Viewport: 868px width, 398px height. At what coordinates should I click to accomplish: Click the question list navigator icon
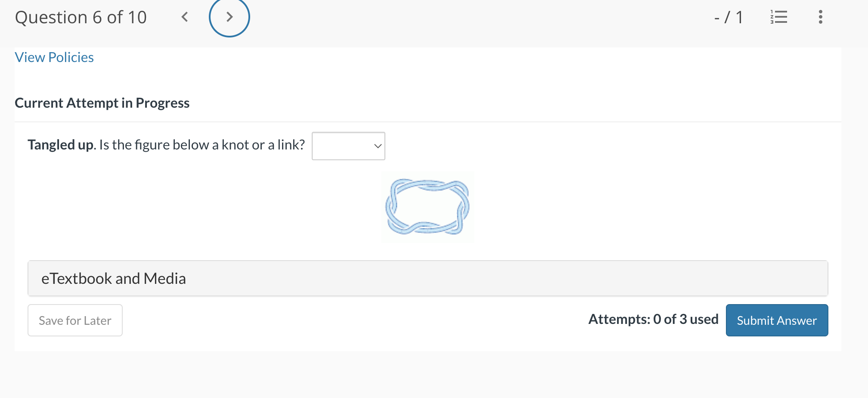pyautogui.click(x=779, y=17)
